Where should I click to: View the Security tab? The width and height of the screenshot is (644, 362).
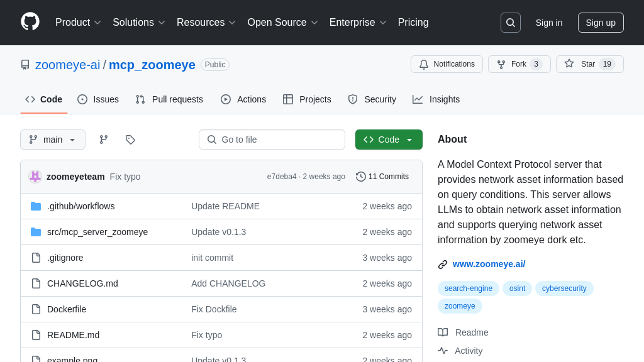point(372,99)
